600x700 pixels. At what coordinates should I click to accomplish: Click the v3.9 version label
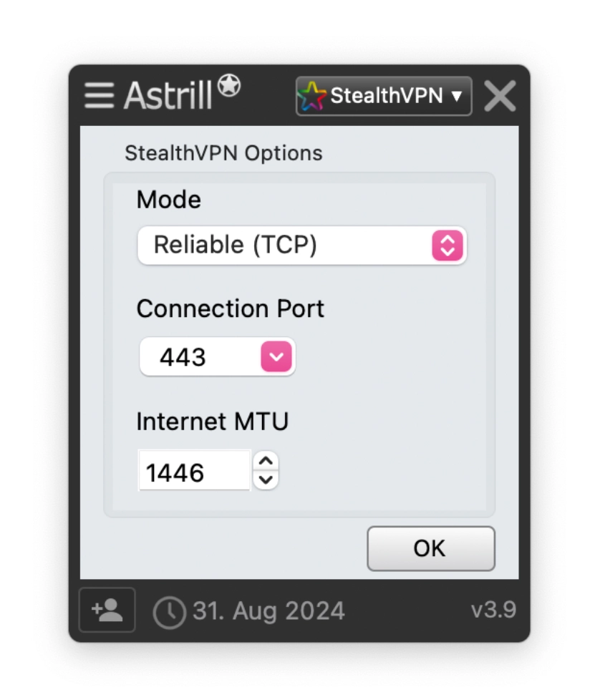(x=494, y=609)
